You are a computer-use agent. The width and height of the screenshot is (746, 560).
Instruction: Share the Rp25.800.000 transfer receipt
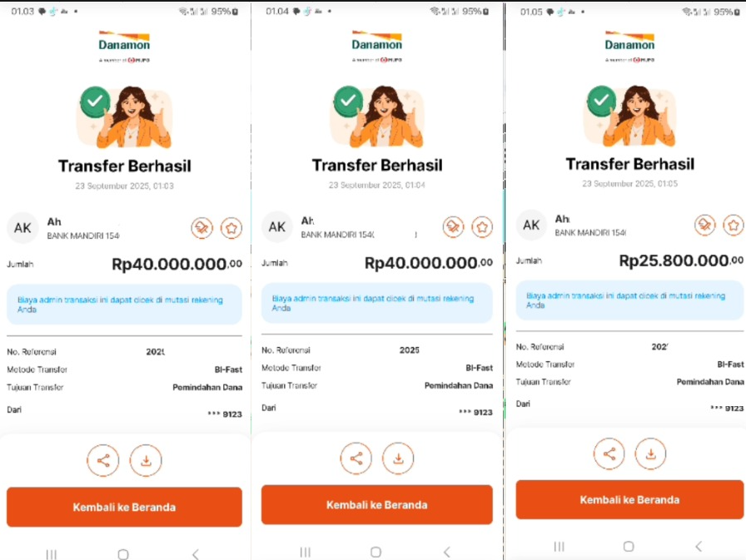609,453
